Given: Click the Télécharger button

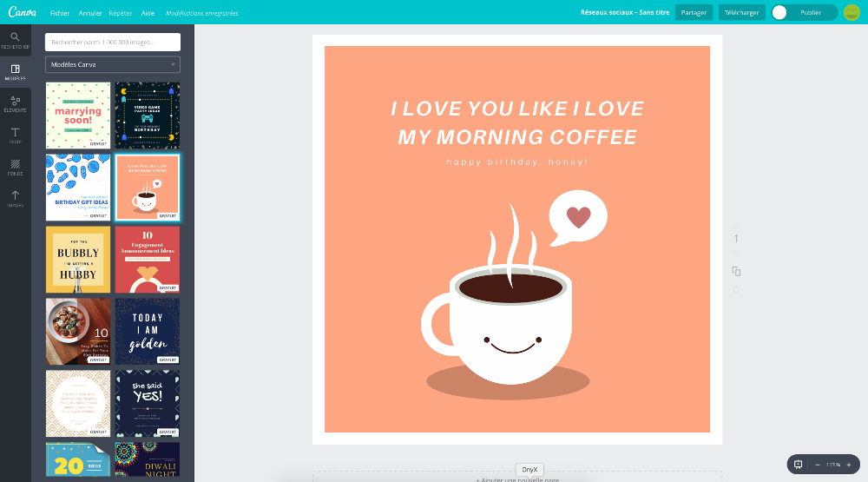Looking at the screenshot, I should 742,12.
